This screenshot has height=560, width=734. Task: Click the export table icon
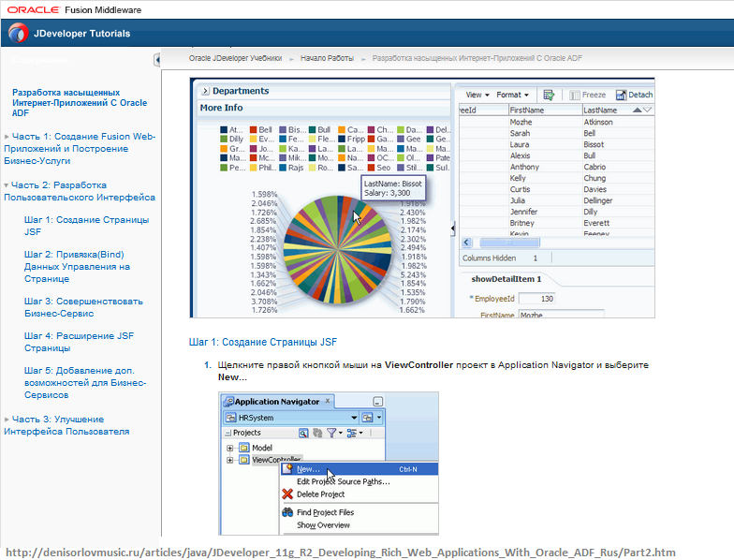[549, 96]
